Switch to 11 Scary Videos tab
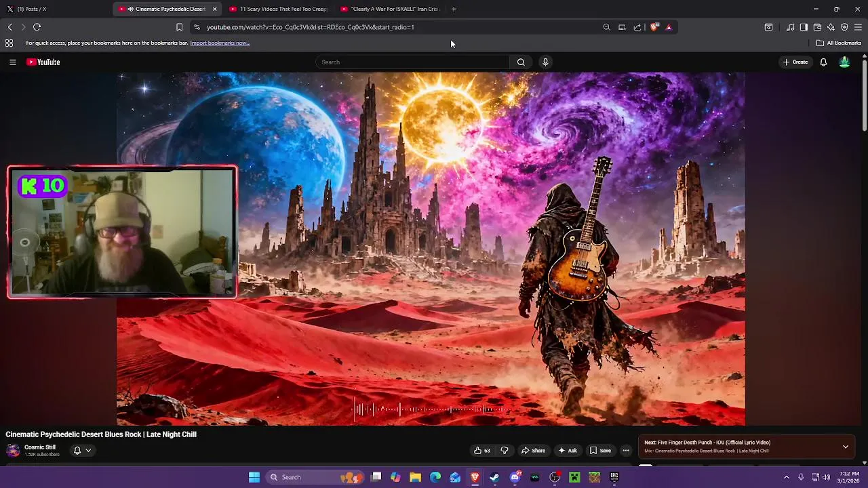868x488 pixels. 279,9
